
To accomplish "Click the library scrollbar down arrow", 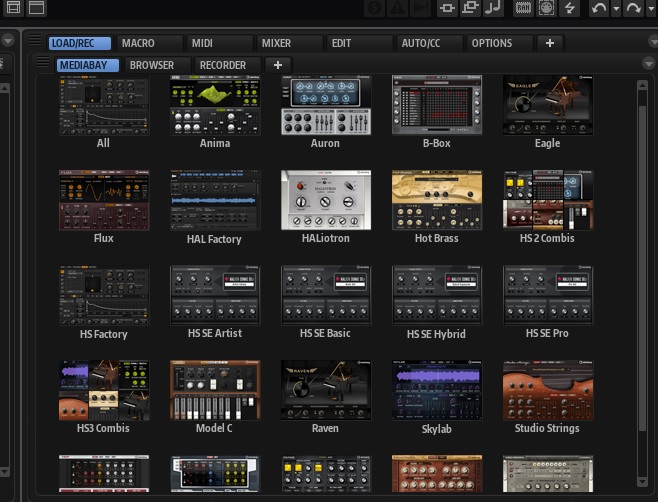I will click(642, 482).
